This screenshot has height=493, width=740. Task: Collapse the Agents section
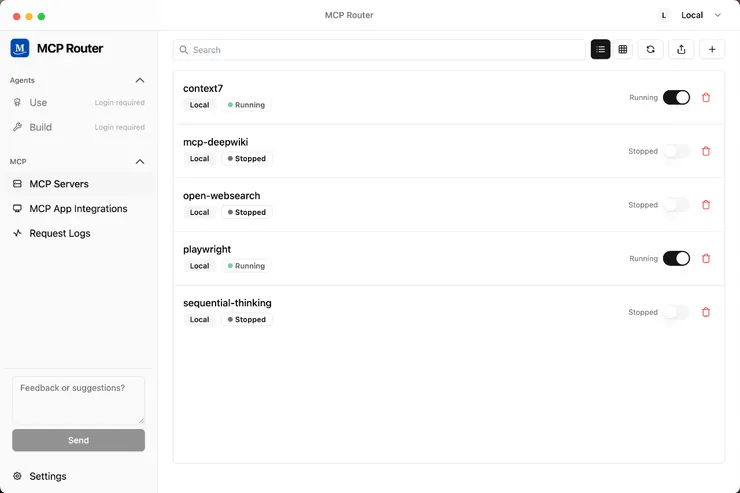140,80
